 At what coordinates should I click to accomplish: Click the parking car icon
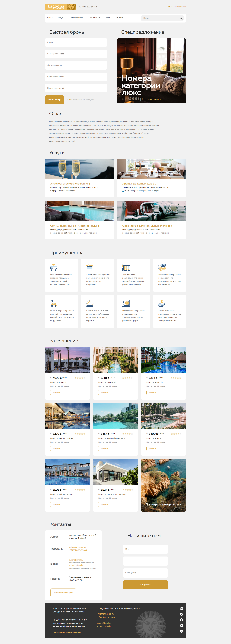click(x=53, y=303)
